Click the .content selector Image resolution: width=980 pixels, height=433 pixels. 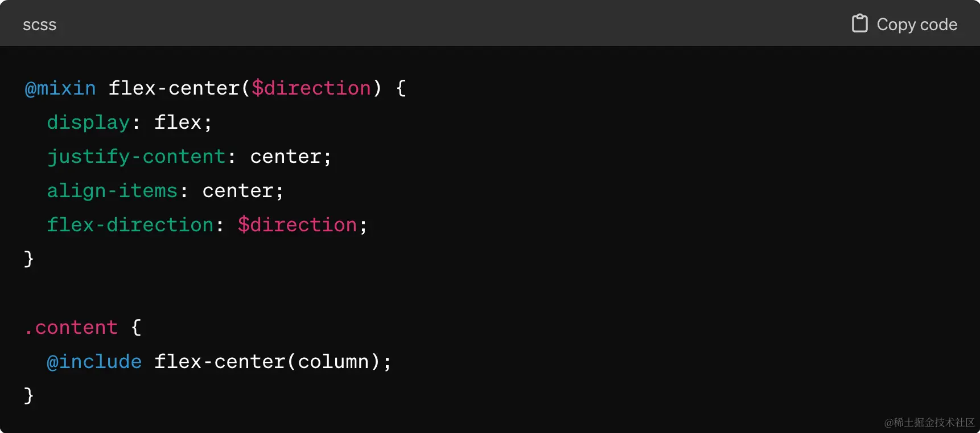71,328
